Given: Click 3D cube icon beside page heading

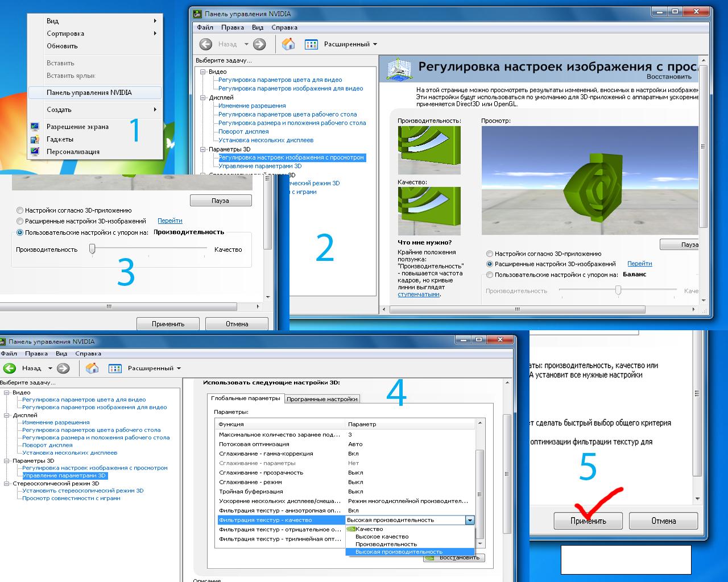Looking at the screenshot, I should pyautogui.click(x=399, y=69).
